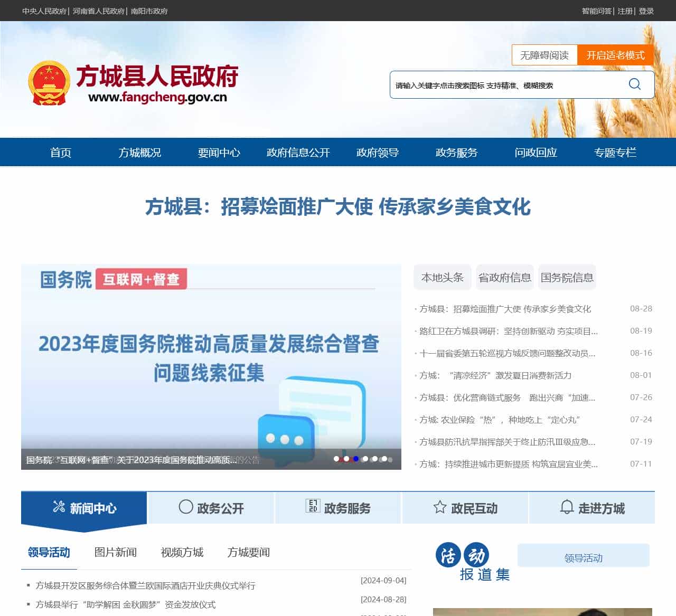The width and height of the screenshot is (676, 616).
Task: Select the tools icon beside 新闻中心
Action: pos(59,507)
